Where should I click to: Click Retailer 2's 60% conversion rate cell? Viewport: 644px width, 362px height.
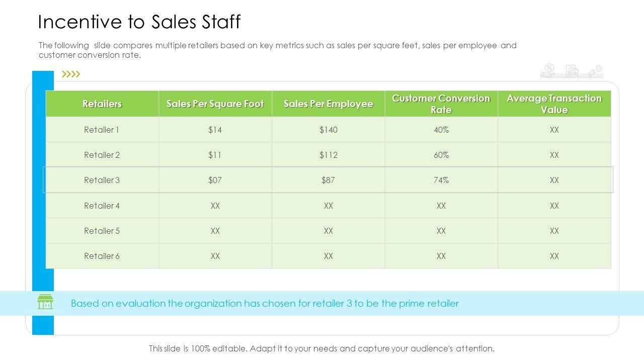[441, 155]
